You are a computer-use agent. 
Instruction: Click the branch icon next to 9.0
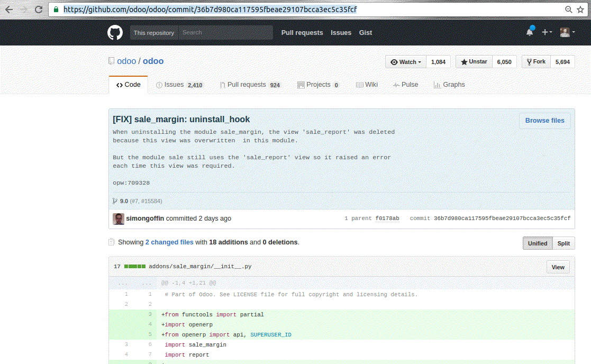[115, 201]
